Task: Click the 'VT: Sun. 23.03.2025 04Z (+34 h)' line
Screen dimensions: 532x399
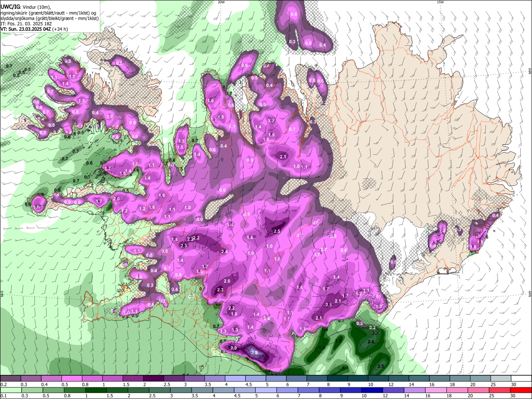Action: [34, 30]
